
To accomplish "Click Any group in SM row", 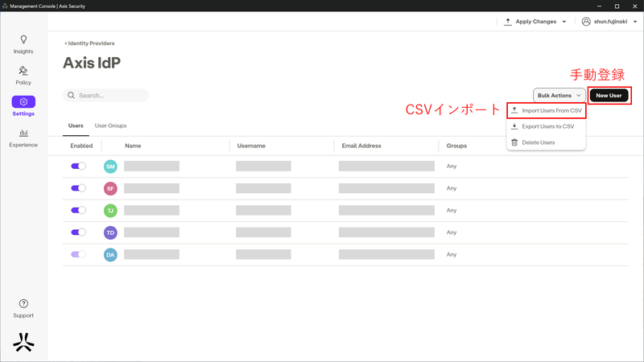I will [x=452, y=167].
